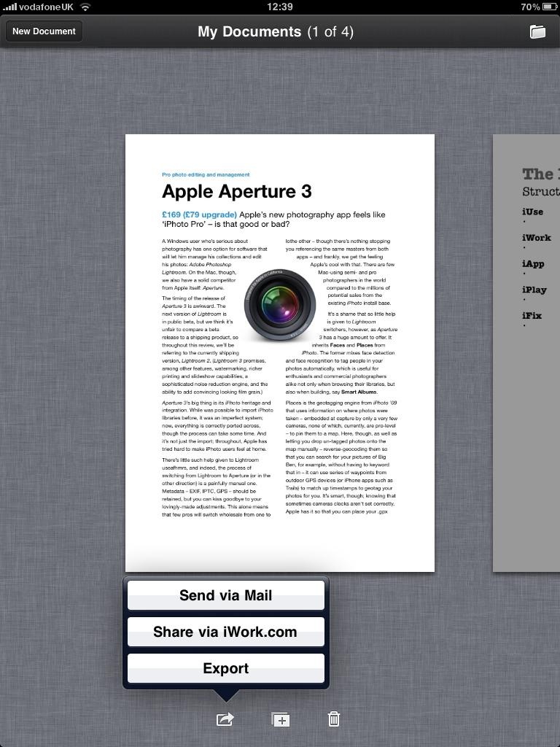Tap the 70% battery percentage
Viewport: 560px width, 747px height.
click(530, 7)
